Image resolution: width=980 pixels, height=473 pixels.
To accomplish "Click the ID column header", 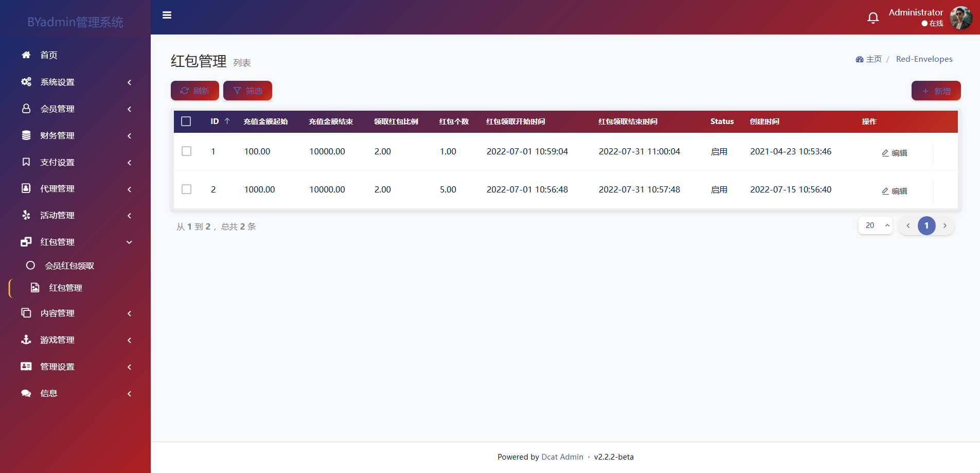I will (215, 121).
